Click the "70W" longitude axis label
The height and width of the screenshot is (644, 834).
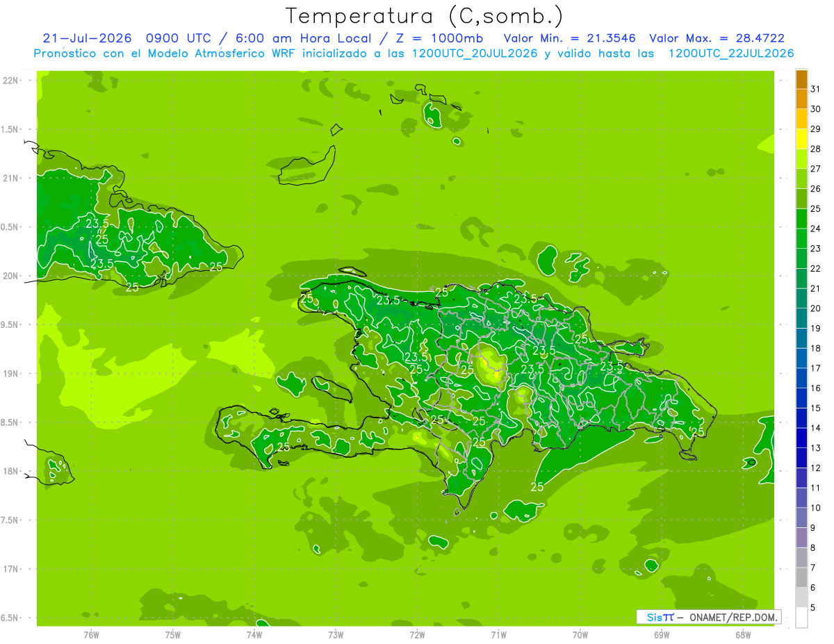pos(580,635)
